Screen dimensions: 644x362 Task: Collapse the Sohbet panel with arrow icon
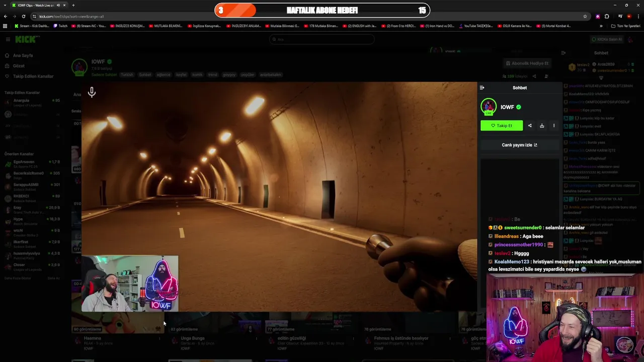(482, 87)
